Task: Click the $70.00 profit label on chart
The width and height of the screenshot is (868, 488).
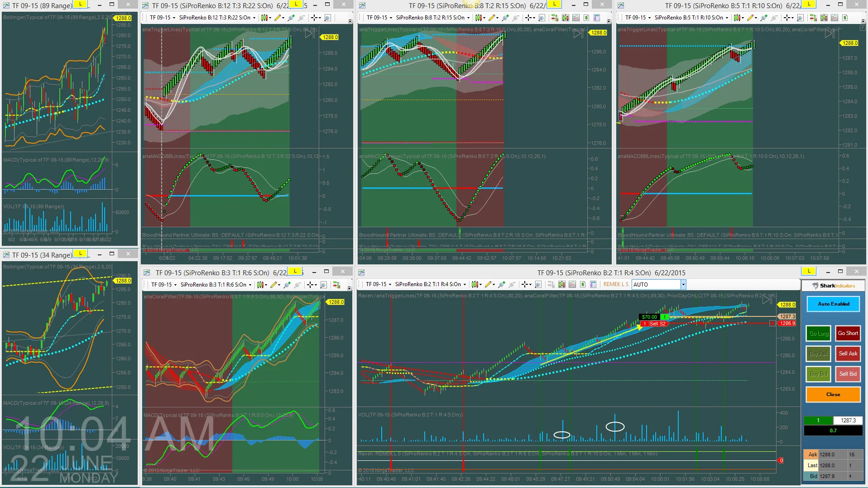Action: click(x=649, y=317)
